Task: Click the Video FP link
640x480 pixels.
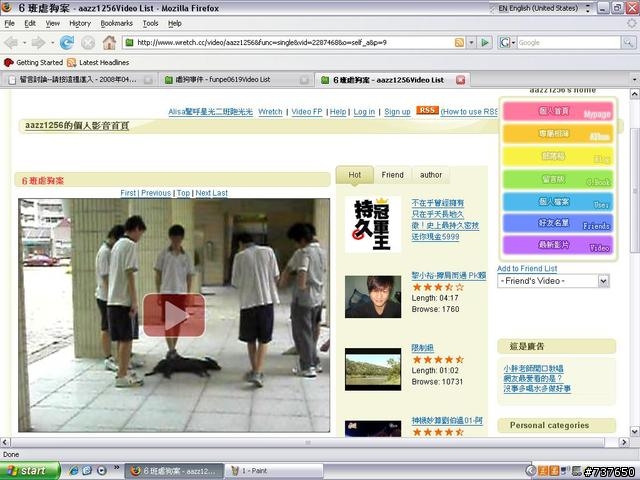Action: 307,112
